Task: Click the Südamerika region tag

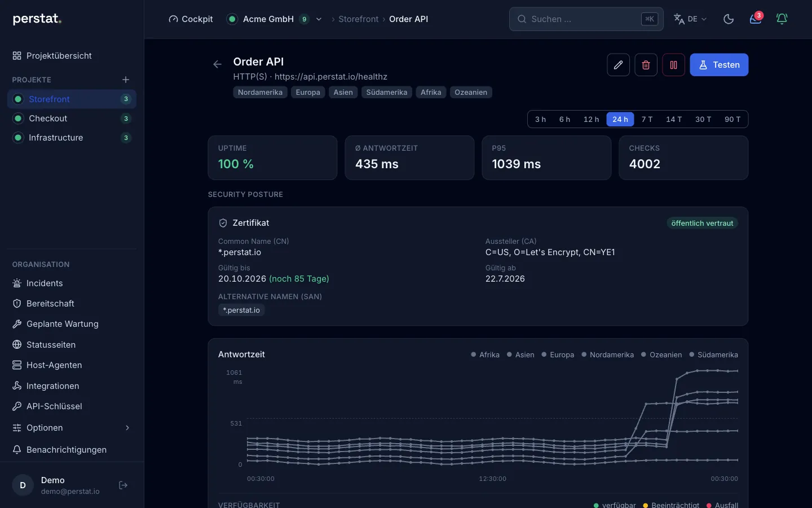Action: click(x=387, y=93)
